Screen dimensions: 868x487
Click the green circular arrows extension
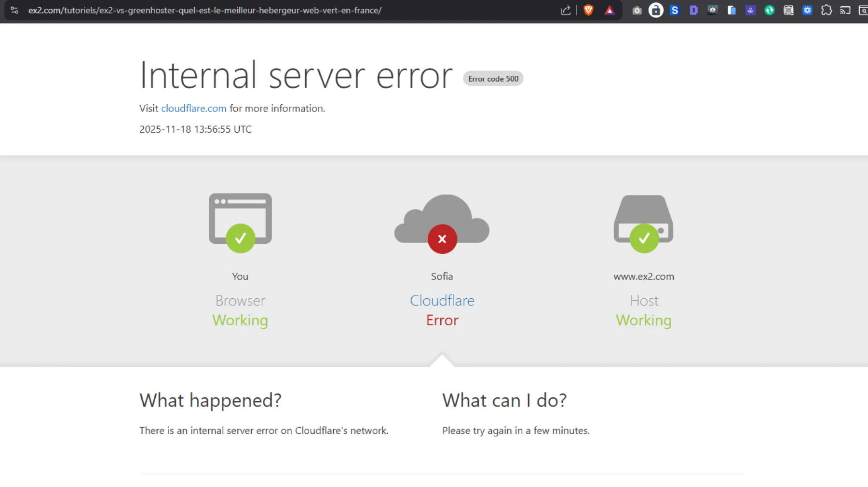coord(770,10)
